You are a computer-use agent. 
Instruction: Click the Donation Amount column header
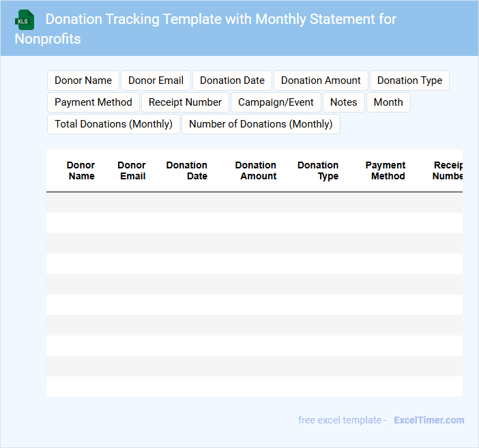[257, 170]
